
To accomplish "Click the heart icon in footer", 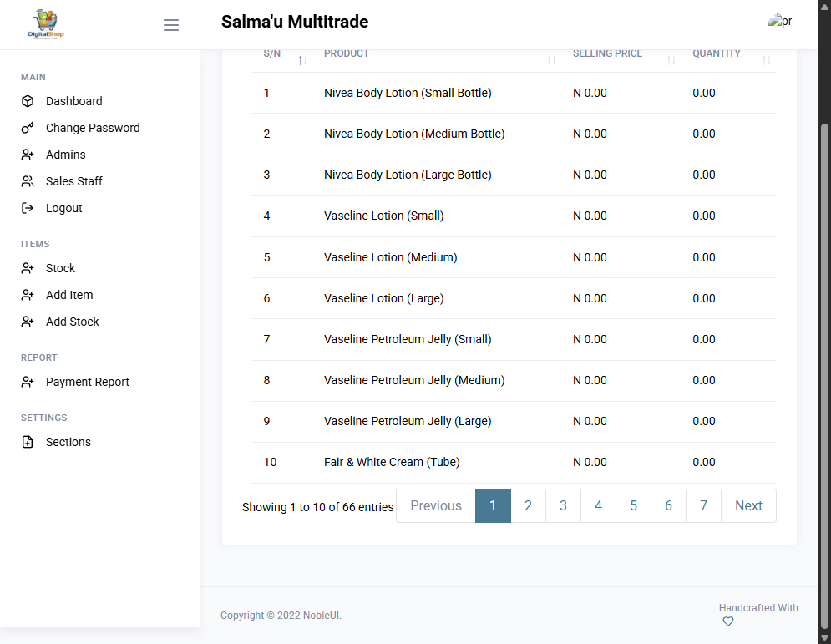I will pyautogui.click(x=728, y=621).
